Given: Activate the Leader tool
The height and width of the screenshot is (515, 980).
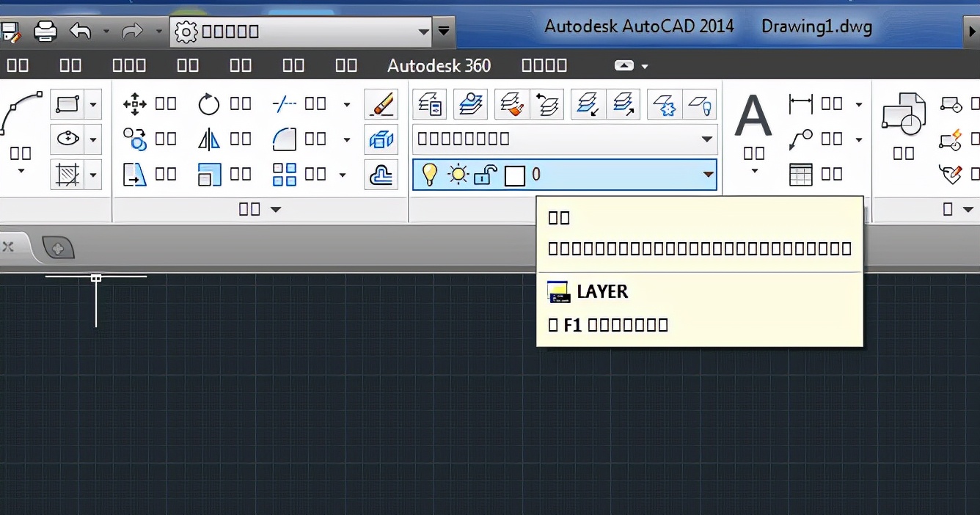Looking at the screenshot, I should pos(816,139).
